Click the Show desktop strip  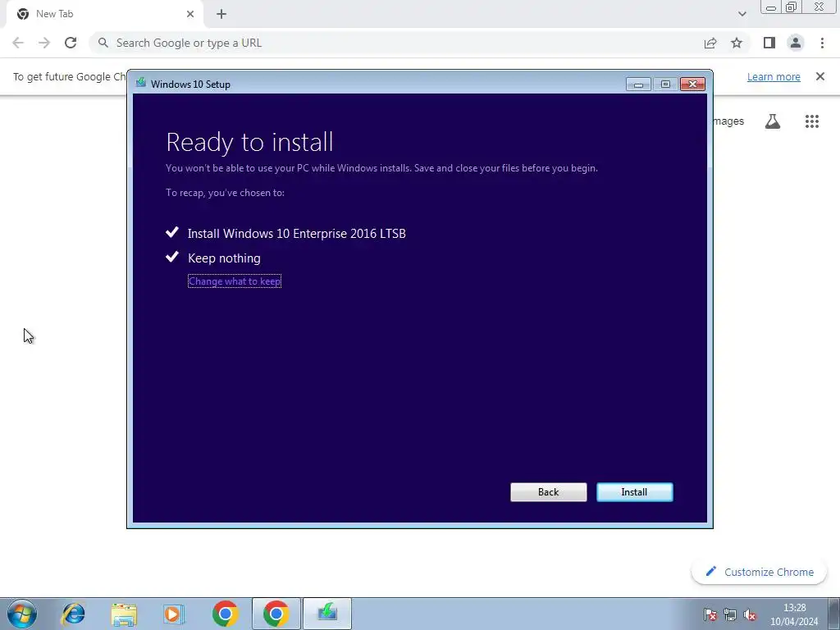834,614
